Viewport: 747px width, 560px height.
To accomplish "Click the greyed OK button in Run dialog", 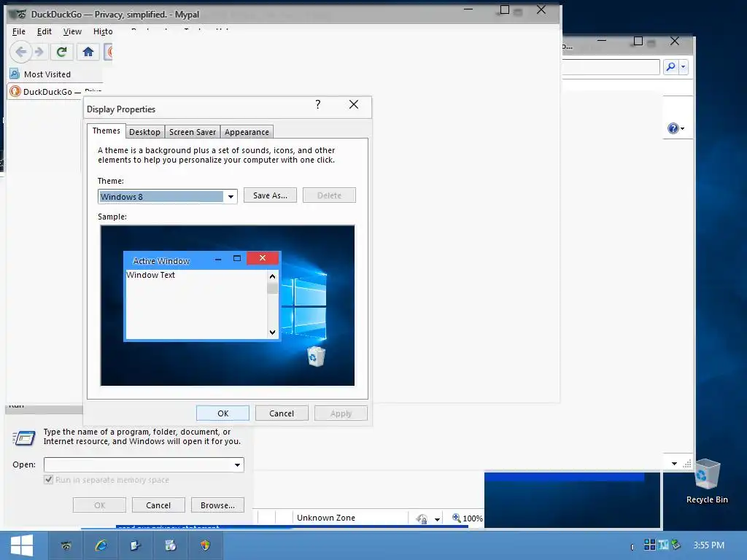I will (99, 505).
